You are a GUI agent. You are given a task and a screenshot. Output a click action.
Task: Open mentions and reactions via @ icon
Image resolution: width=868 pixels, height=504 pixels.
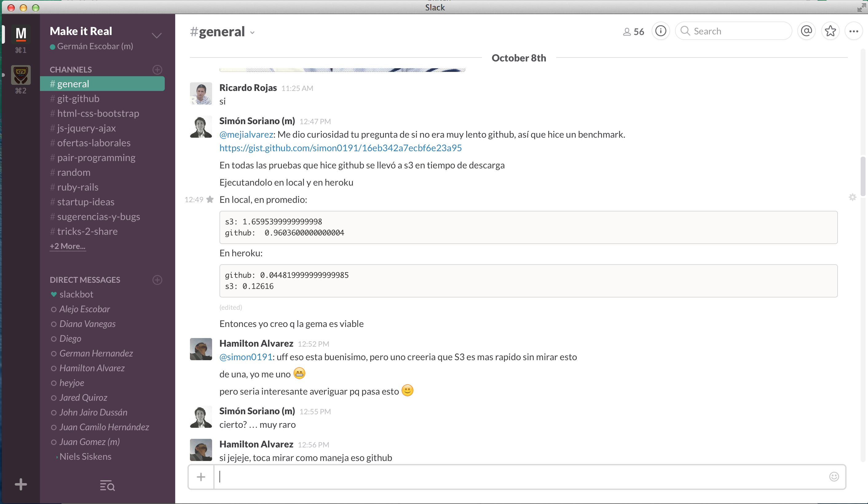[x=806, y=31]
